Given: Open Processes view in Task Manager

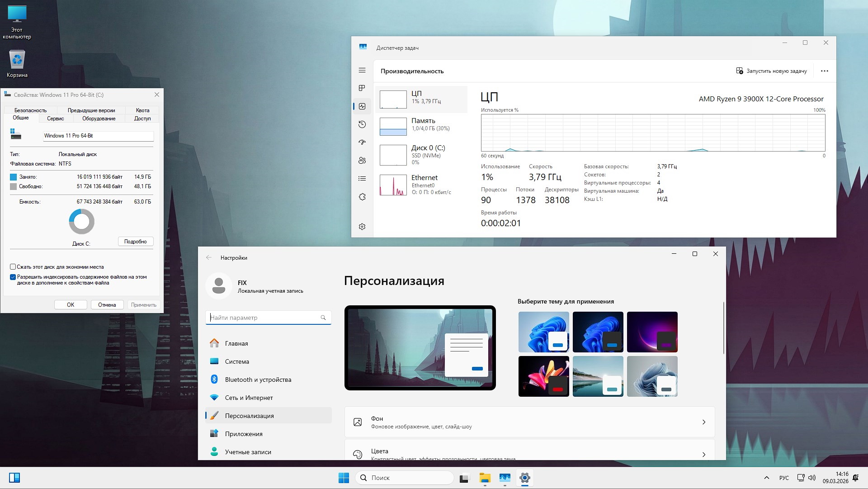Looking at the screenshot, I should pyautogui.click(x=362, y=89).
